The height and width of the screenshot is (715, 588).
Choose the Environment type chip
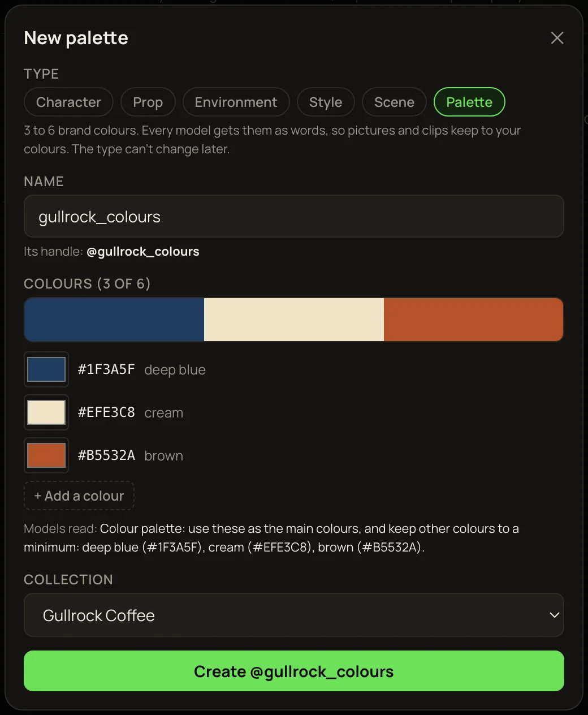[236, 102]
